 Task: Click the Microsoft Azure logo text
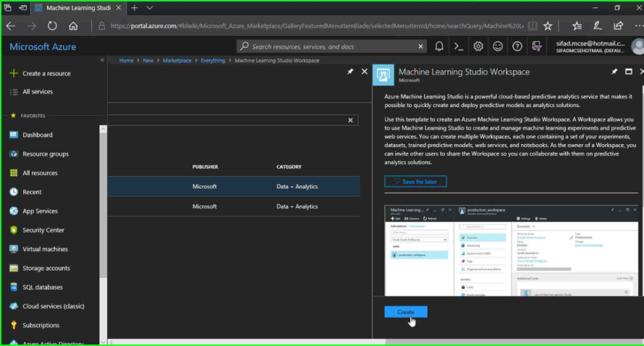pos(43,47)
